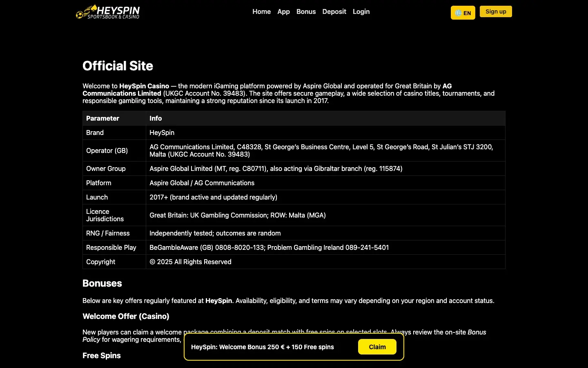588x368 pixels.
Task: Go to the App page
Action: tap(283, 11)
